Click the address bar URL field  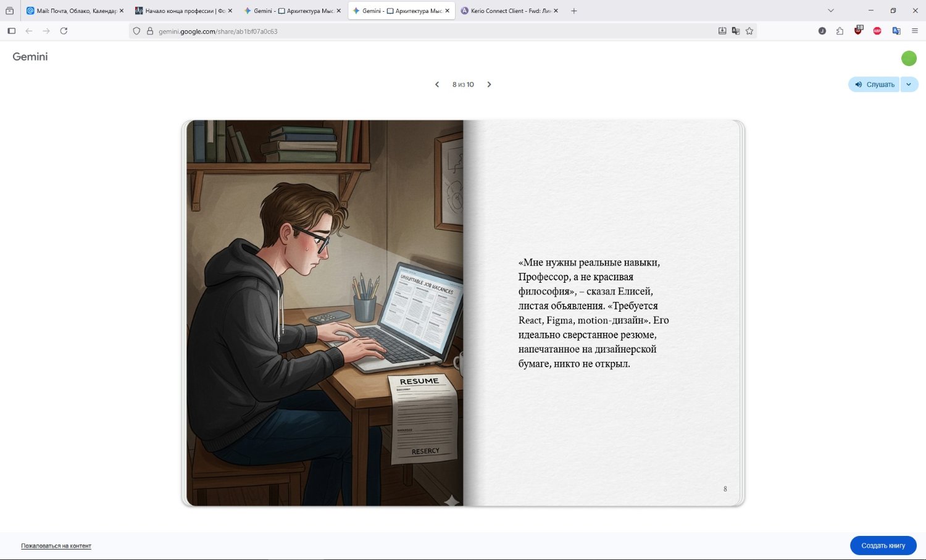(x=432, y=31)
